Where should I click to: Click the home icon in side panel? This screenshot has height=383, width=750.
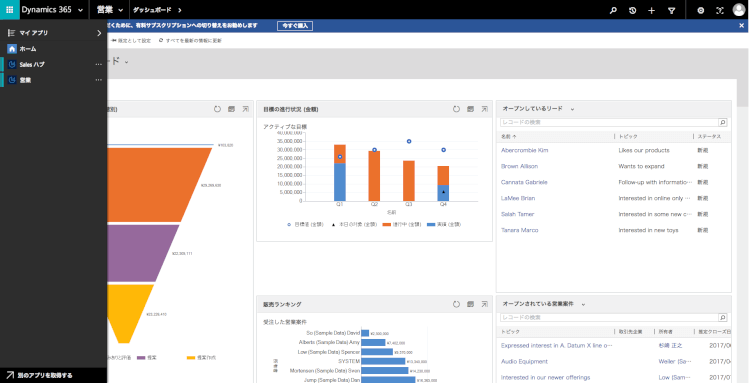[x=12, y=49]
